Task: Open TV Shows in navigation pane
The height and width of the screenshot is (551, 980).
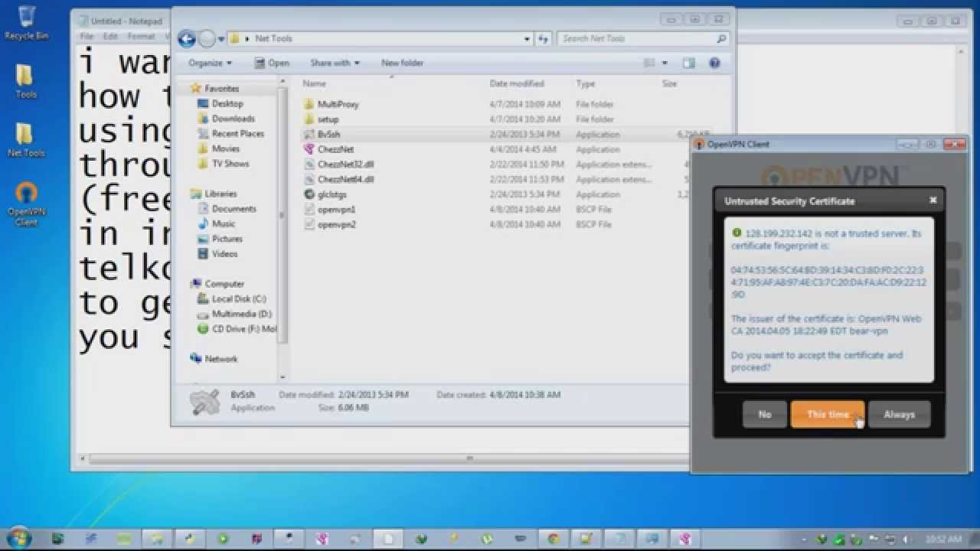Action: point(230,164)
